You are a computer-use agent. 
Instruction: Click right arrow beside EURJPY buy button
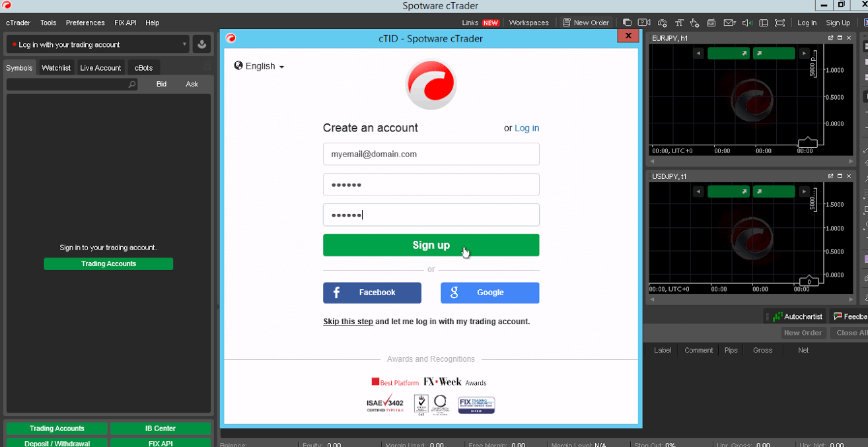pyautogui.click(x=804, y=53)
